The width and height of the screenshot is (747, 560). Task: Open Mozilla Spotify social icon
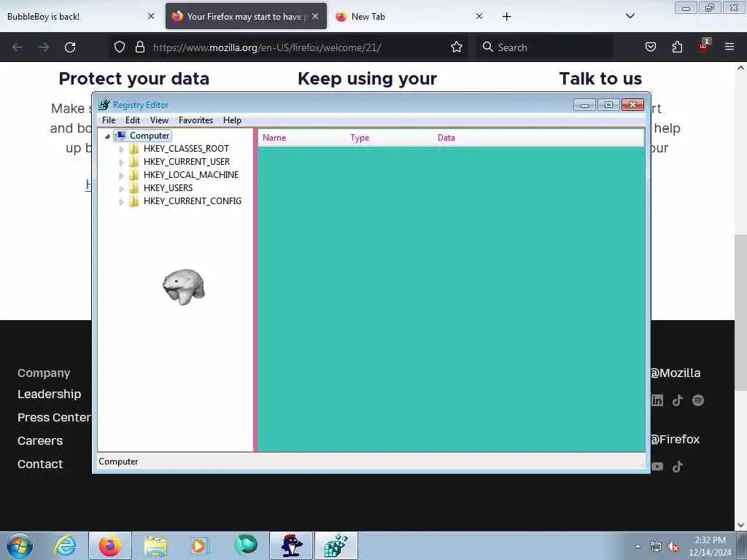tap(698, 400)
